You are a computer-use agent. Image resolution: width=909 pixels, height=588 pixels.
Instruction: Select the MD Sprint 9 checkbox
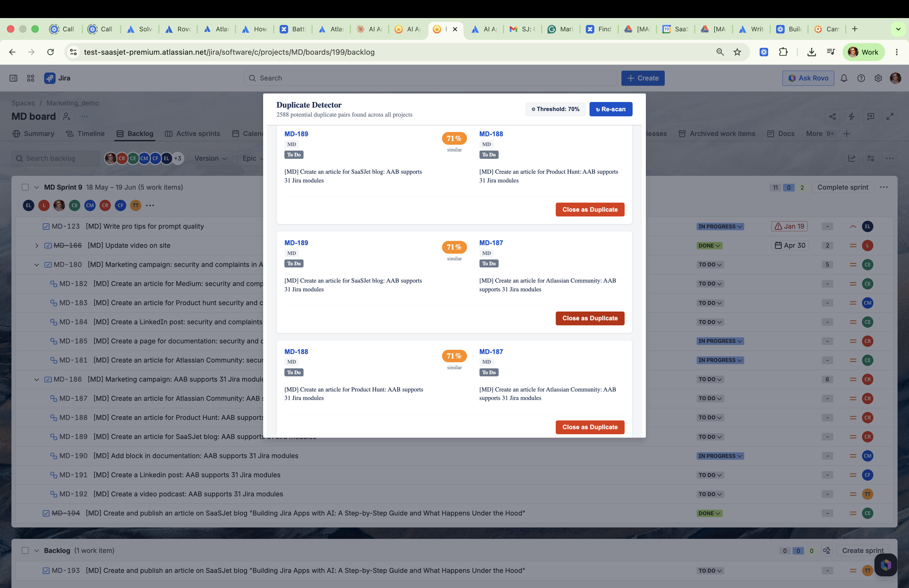pos(25,187)
